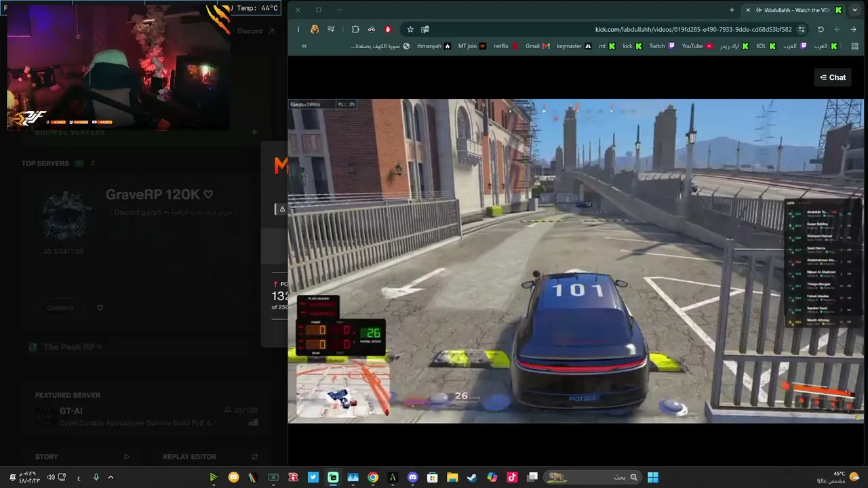This screenshot has width=868, height=488.
Task: Open the Twitter app in the taskbar
Action: (x=313, y=477)
